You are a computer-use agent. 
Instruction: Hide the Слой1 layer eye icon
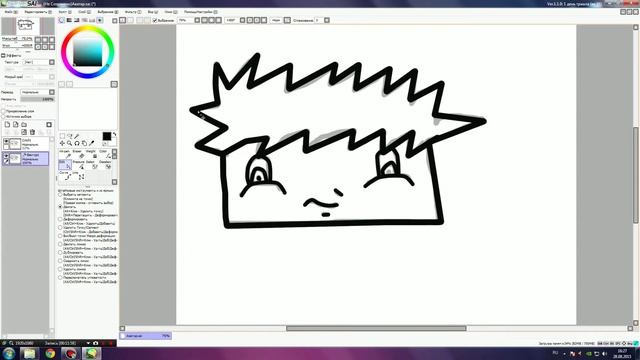(x=6, y=141)
